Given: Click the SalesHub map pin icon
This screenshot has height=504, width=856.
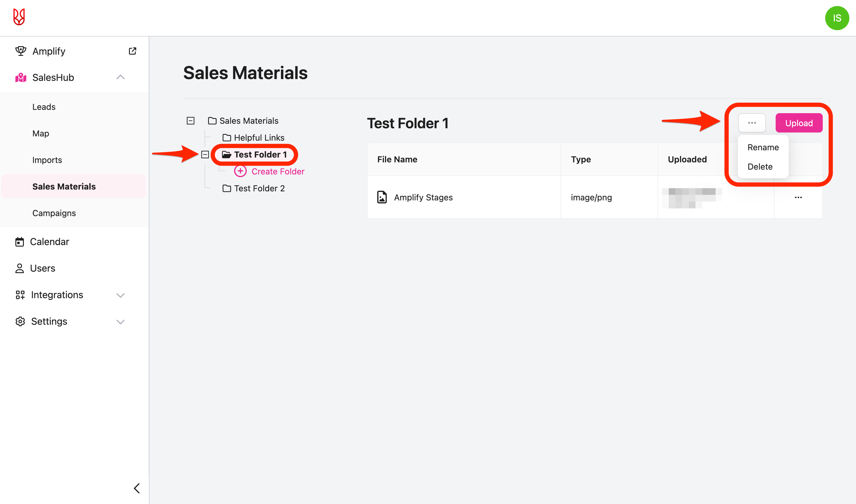Looking at the screenshot, I should click(21, 78).
